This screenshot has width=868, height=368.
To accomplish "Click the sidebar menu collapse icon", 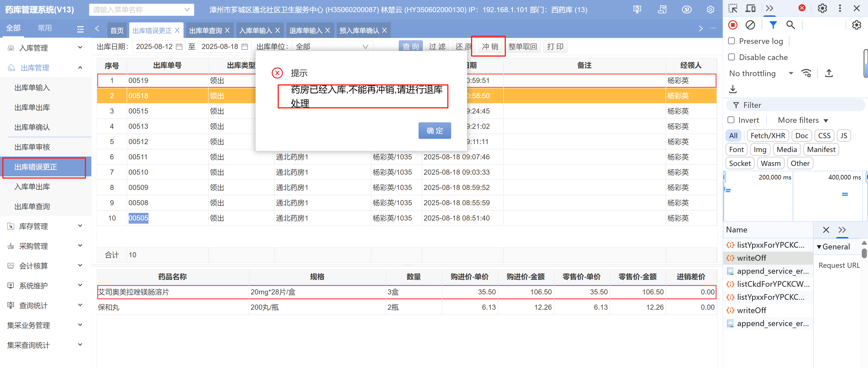I will point(80,29).
